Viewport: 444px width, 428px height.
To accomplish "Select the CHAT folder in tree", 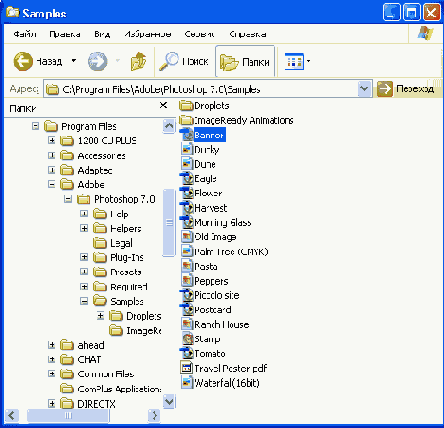I will [81, 360].
